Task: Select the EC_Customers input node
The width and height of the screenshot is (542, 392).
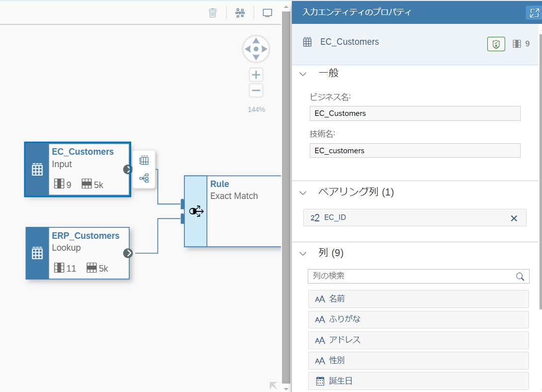Action: 78,169
